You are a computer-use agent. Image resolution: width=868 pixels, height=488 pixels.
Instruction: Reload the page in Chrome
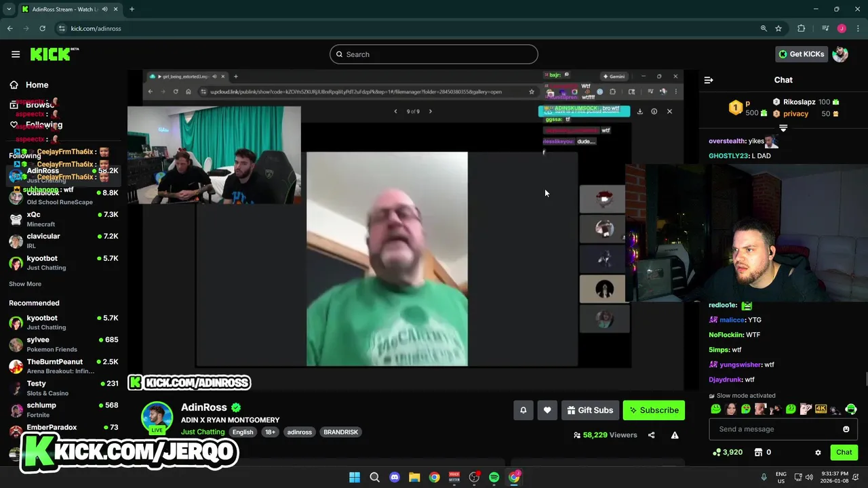coord(42,28)
